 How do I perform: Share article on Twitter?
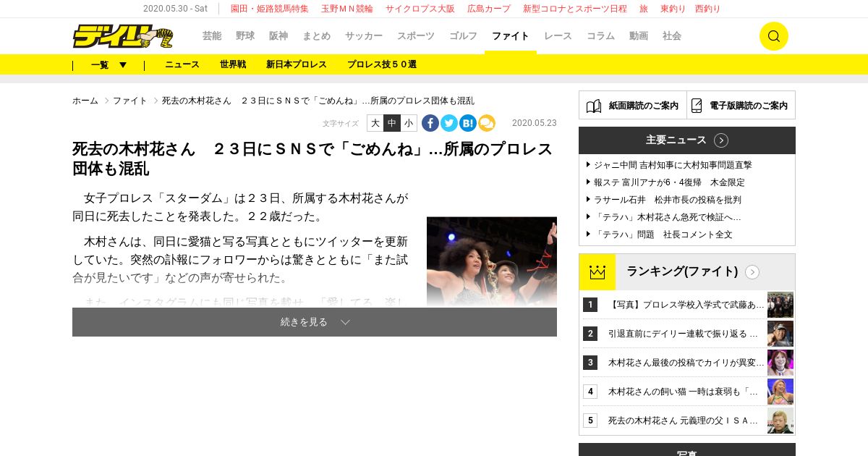click(x=449, y=123)
